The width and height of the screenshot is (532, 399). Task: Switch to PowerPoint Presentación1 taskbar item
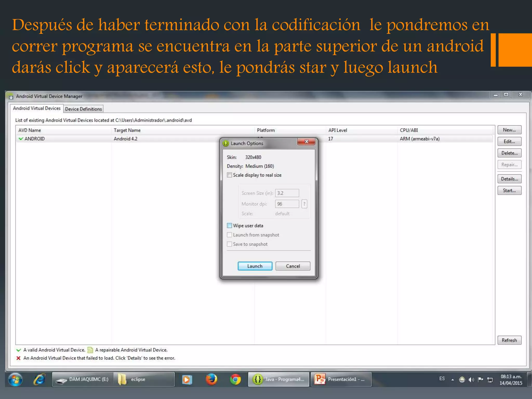pos(341,380)
